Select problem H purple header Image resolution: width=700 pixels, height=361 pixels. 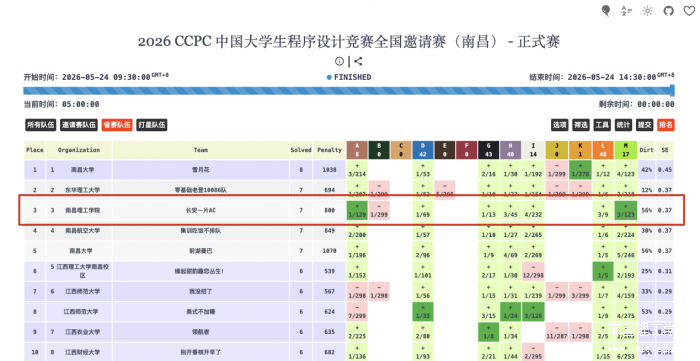[x=510, y=150]
